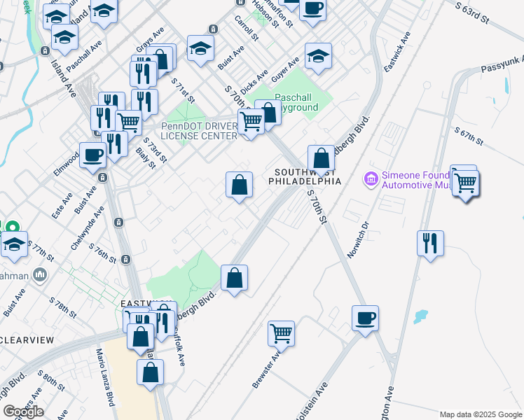Select the shopping bag marker below PennDOT center
This screenshot has height=420, width=524.
[x=239, y=185]
